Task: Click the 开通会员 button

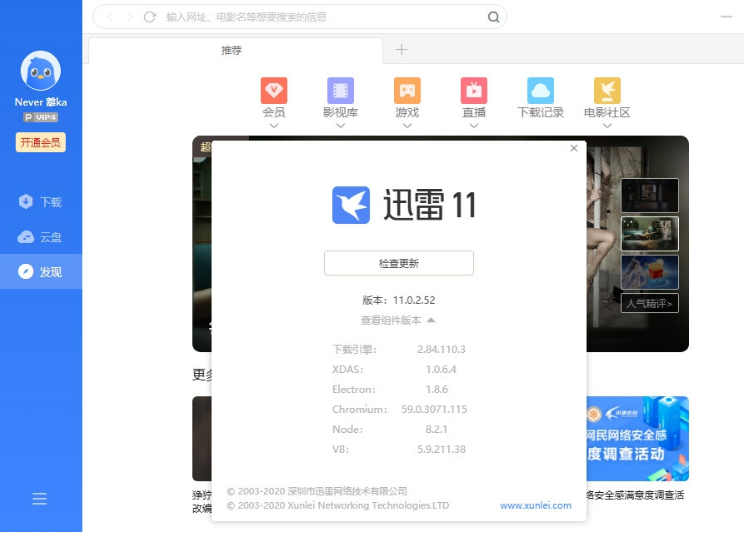Action: pyautogui.click(x=41, y=142)
